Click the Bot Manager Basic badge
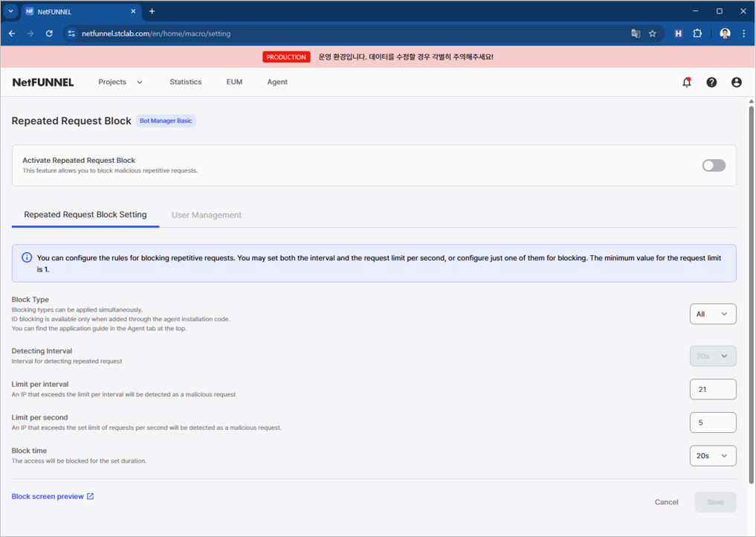Viewport: 756px width, 537px height. [166, 120]
